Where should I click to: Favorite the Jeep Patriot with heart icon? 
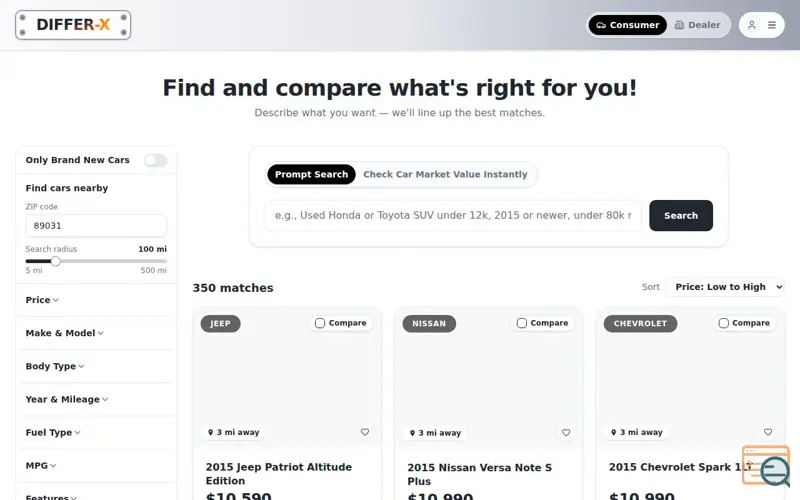[365, 432]
